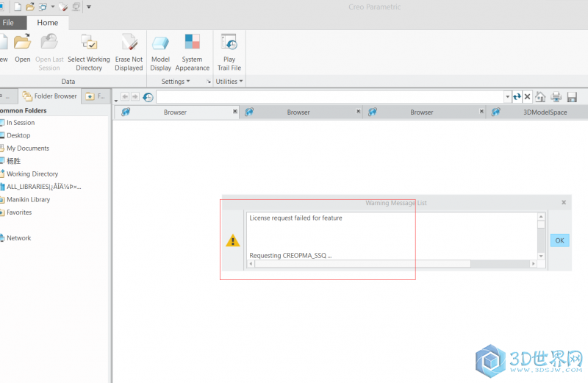This screenshot has width=588, height=383.
Task: Close the Warning Message List dialog
Action: pyautogui.click(x=564, y=203)
